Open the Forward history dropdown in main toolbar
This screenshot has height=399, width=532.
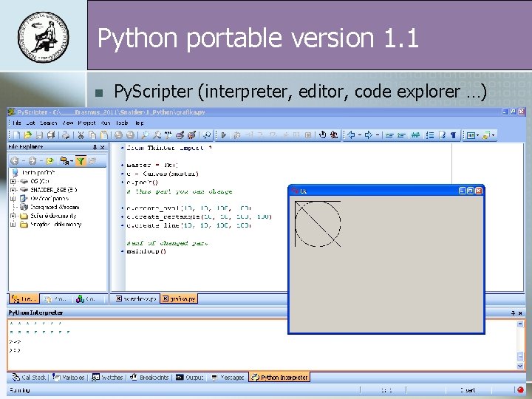tap(377, 135)
